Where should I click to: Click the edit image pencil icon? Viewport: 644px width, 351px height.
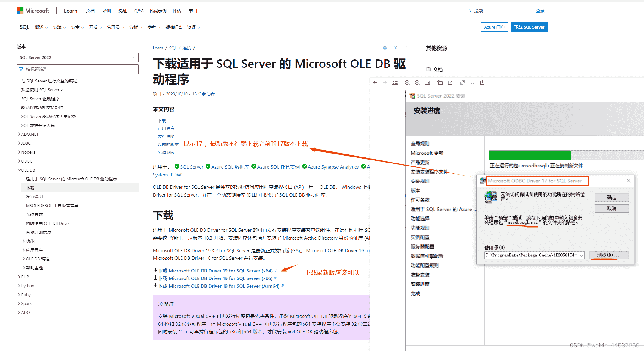tap(450, 83)
